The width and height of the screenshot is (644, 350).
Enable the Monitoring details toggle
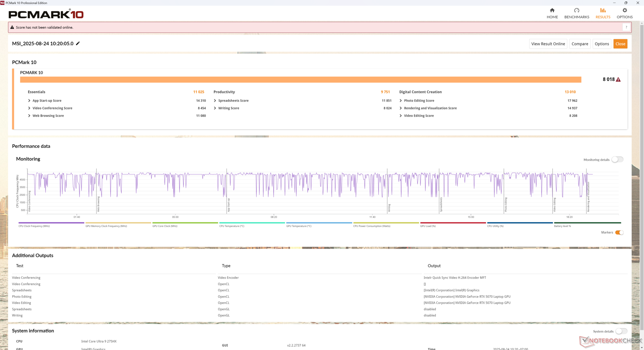(617, 160)
